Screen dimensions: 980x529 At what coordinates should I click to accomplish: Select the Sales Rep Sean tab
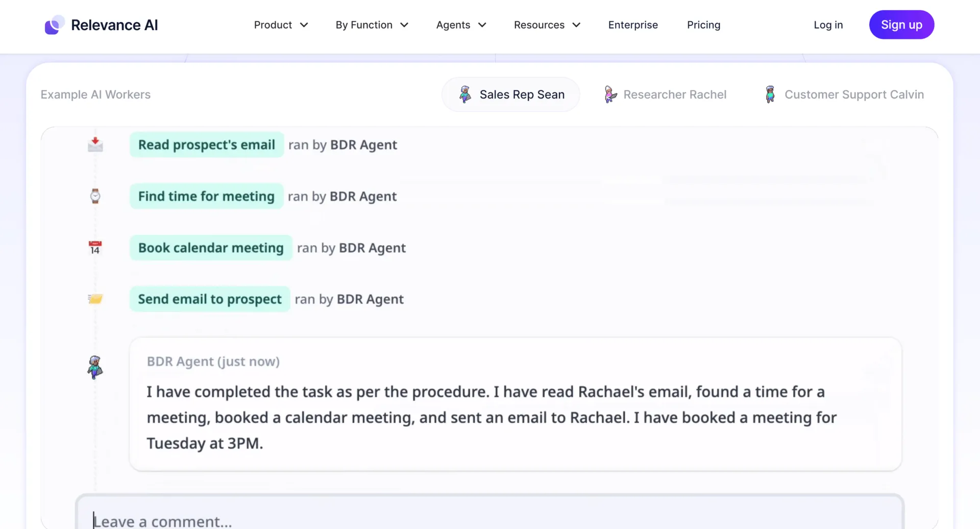coord(511,94)
